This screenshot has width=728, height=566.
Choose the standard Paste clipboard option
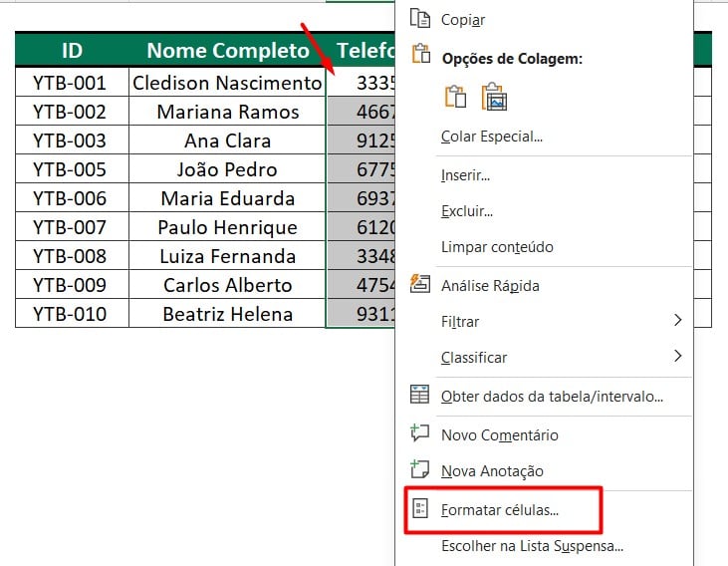pyautogui.click(x=455, y=97)
